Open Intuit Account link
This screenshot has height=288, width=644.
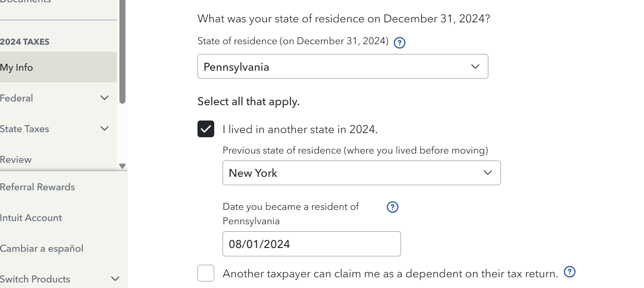coord(31,218)
